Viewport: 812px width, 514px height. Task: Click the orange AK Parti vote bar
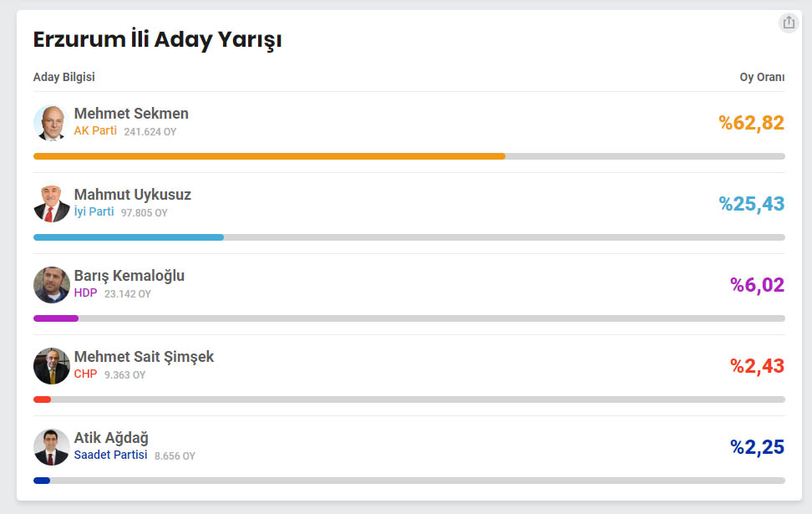(x=269, y=156)
